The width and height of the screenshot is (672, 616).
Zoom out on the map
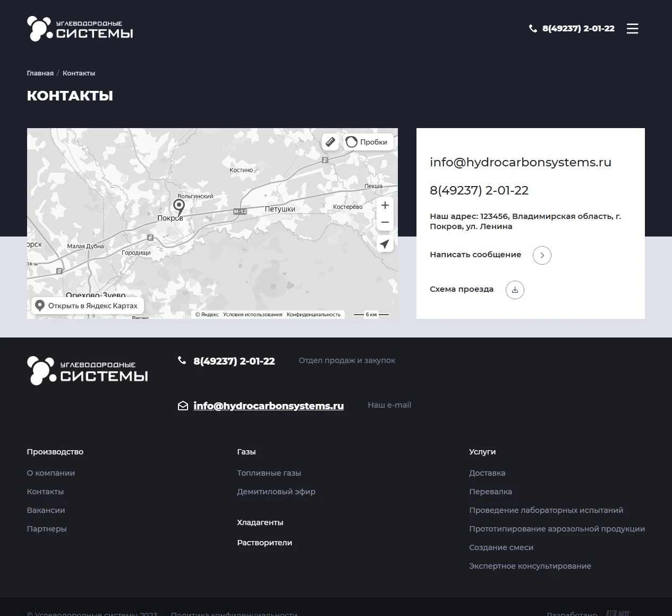[x=385, y=222]
